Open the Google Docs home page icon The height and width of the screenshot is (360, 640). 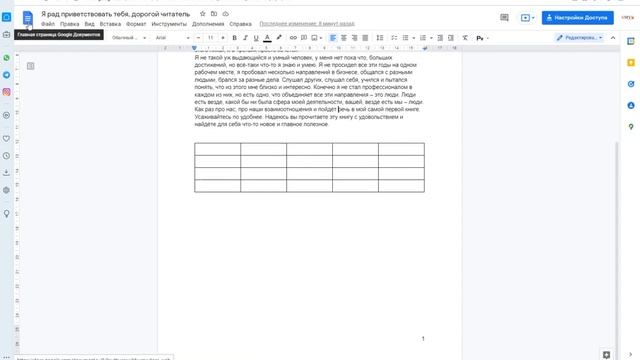[27, 18]
